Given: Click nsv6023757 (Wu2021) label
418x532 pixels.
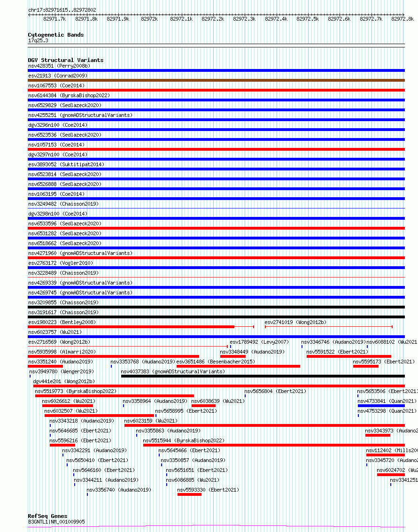Looking at the screenshot, I should [55, 332].
